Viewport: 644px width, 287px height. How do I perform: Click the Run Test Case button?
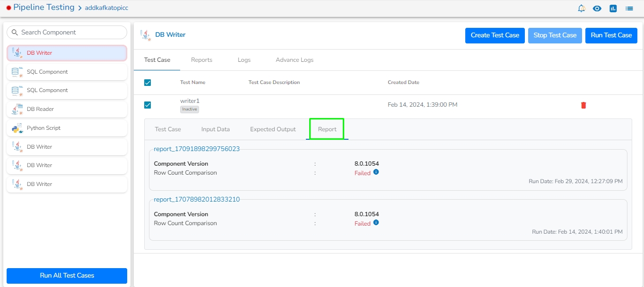point(611,35)
